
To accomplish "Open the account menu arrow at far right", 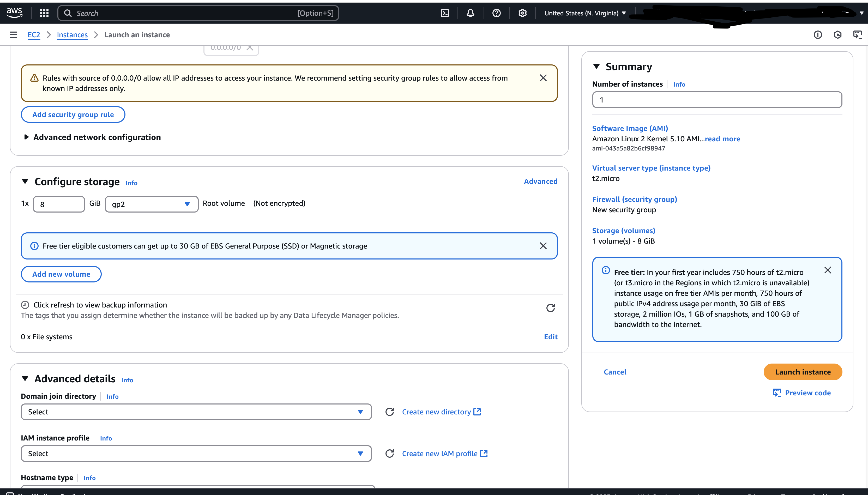I will [861, 13].
